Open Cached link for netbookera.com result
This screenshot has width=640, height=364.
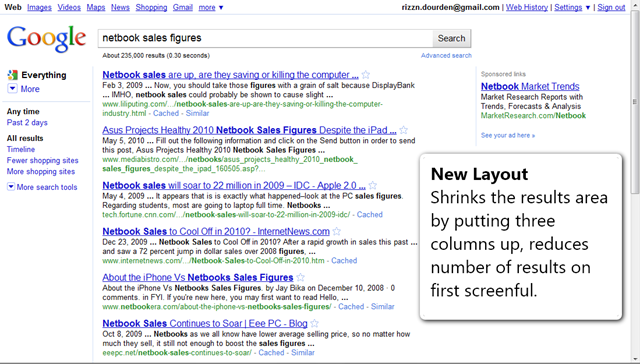tap(351, 306)
